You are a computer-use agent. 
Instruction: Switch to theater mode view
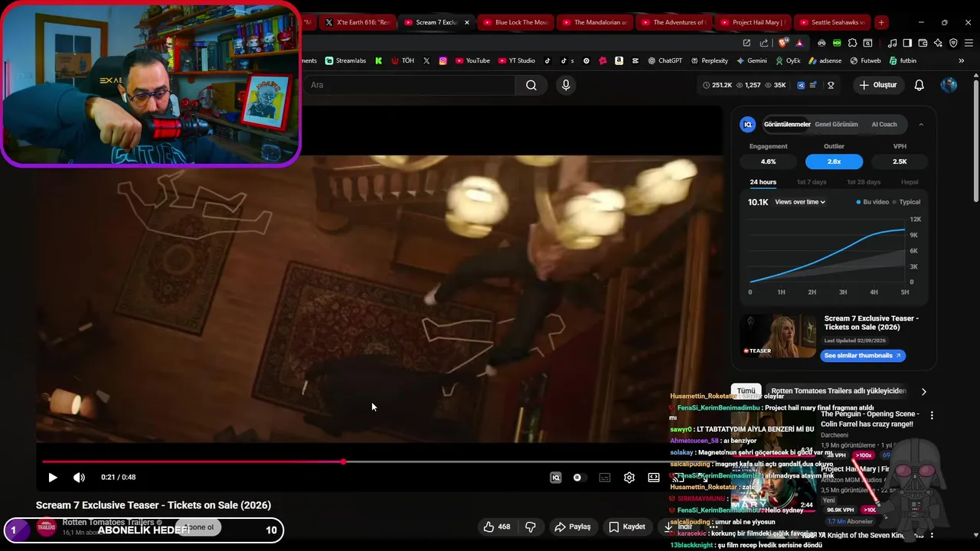pyautogui.click(x=654, y=478)
